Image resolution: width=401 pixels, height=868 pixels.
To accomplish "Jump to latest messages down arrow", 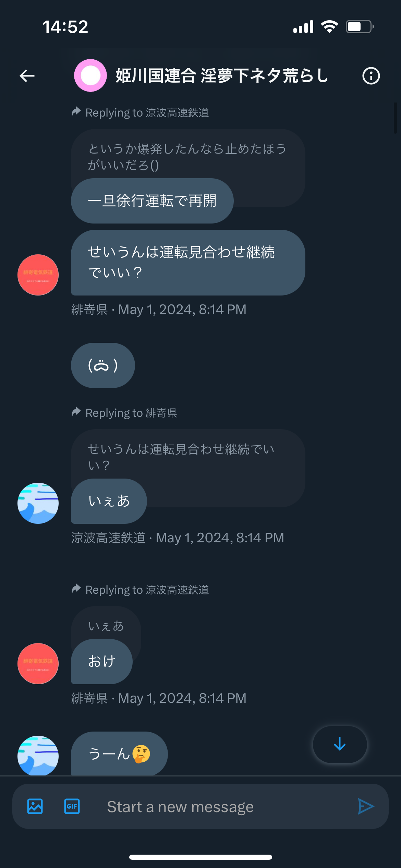I will point(340,744).
